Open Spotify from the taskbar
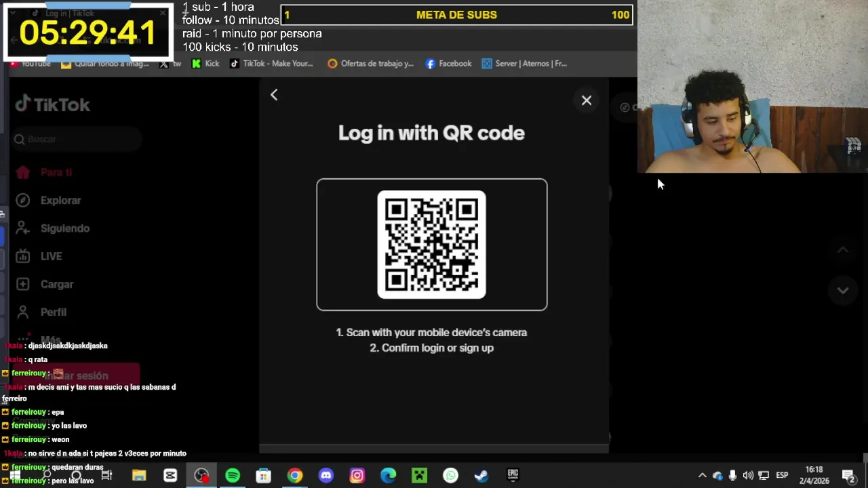The width and height of the screenshot is (868, 488). [233, 476]
